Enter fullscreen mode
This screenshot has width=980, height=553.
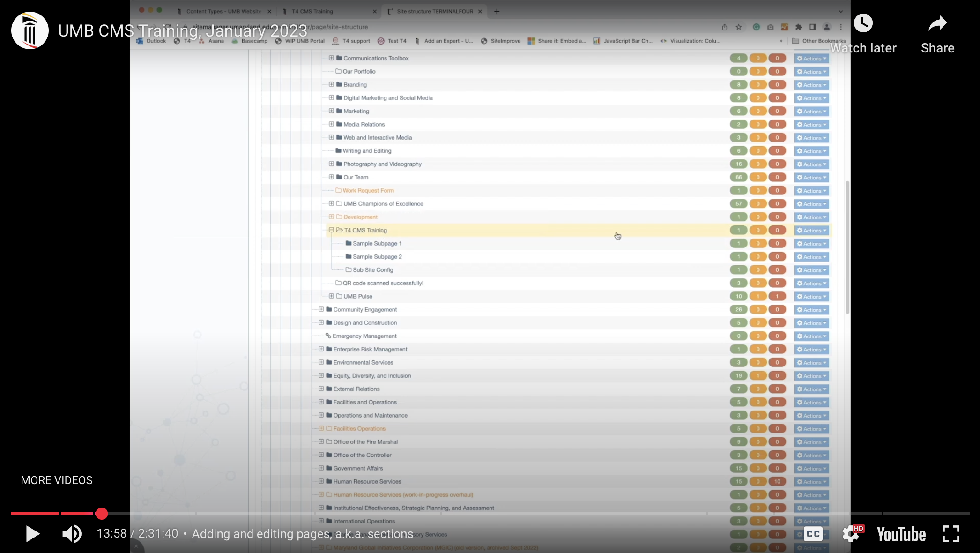(950, 534)
